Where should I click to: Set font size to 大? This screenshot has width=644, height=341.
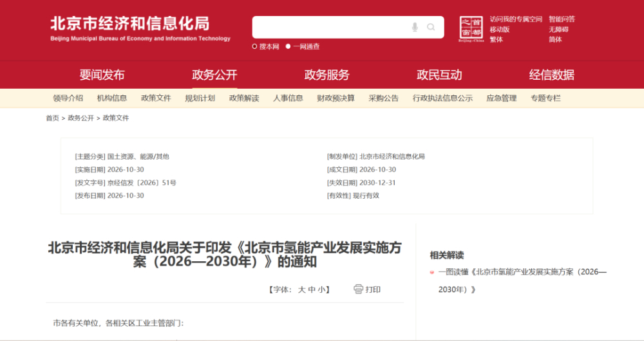(x=301, y=290)
